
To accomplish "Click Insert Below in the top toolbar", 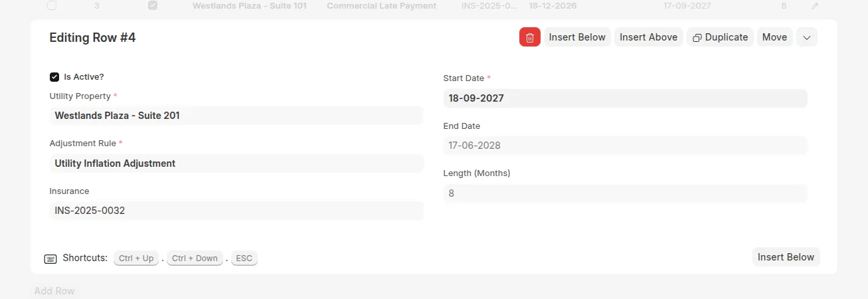I will pos(577,37).
